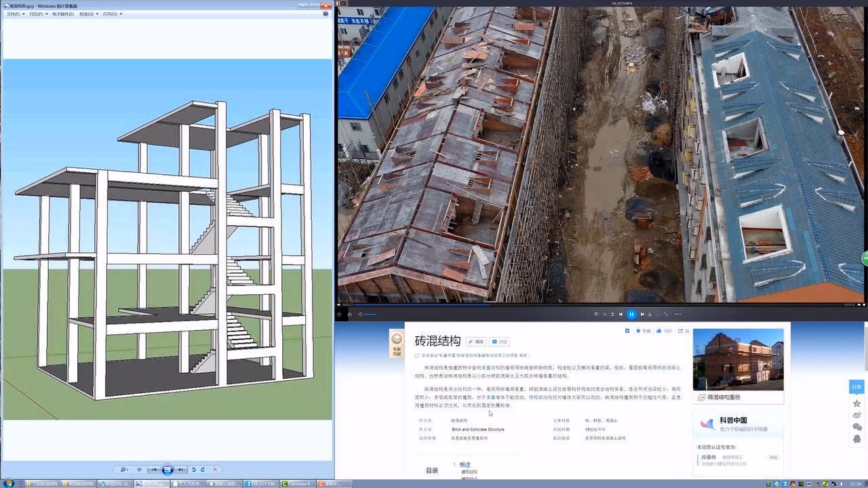
Task: Click the actual size fit icon
Action: [x=140, y=469]
